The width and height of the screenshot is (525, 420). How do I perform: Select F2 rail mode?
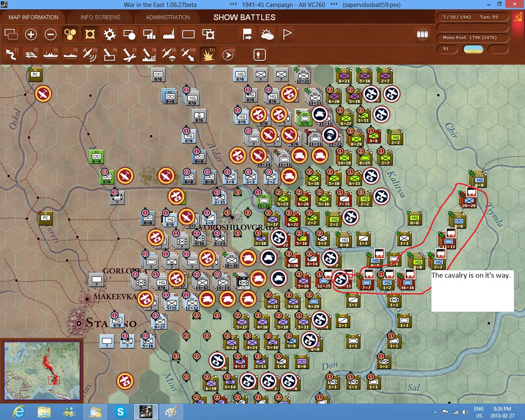[x=31, y=55]
